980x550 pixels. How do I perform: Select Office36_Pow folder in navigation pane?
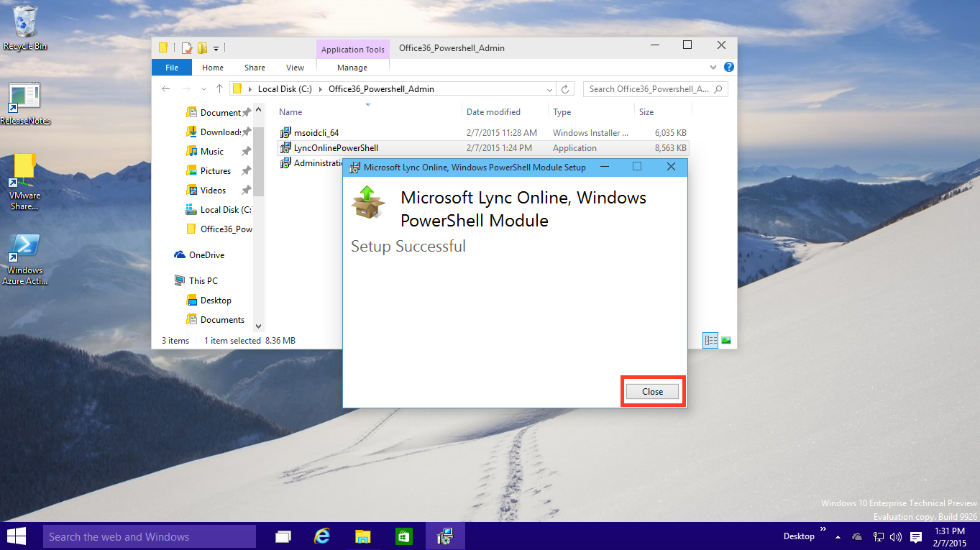click(219, 229)
